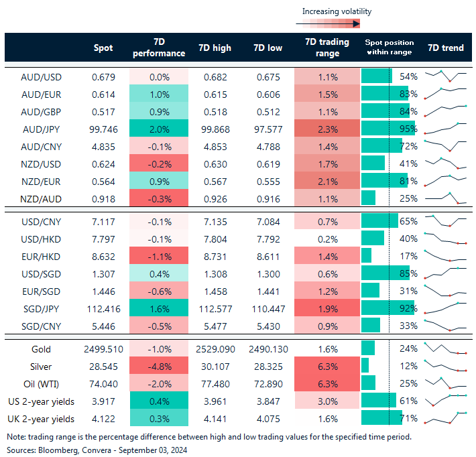476x457 pixels.
Task: Click the SGD/JPY 7D trend sparkline
Action: [x=444, y=308]
